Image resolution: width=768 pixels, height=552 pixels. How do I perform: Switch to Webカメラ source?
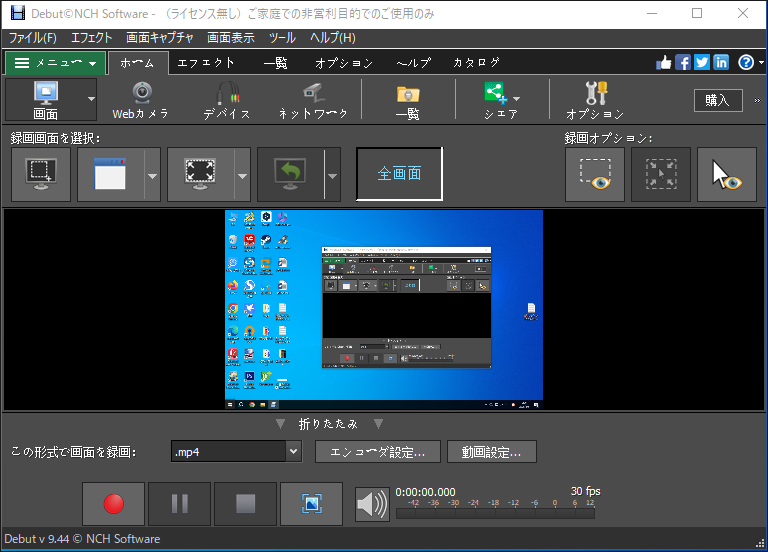pyautogui.click(x=141, y=100)
